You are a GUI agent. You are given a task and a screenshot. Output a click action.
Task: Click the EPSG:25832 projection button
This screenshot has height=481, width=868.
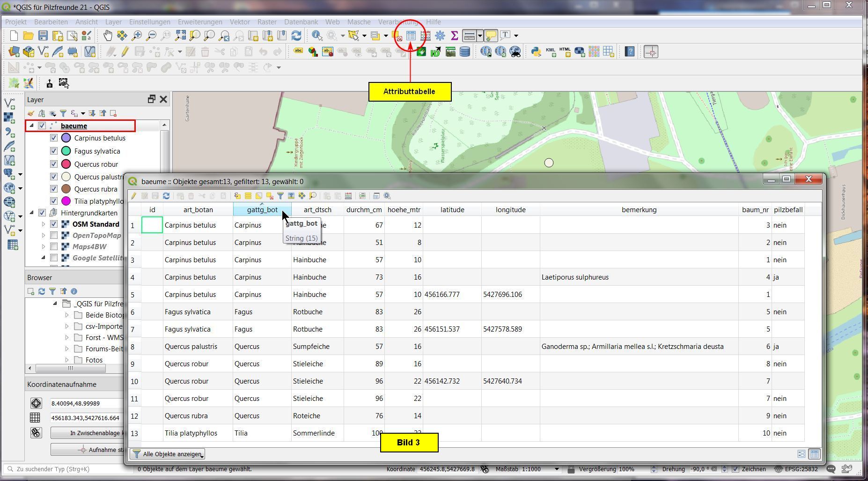click(x=798, y=469)
